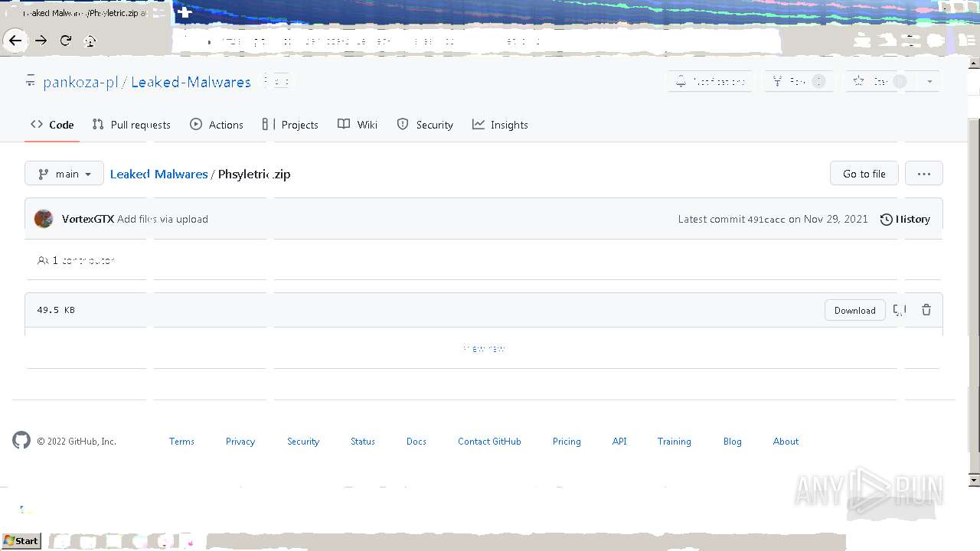Open the Windows Start menu
This screenshot has height=551, width=980.
pos(21,541)
